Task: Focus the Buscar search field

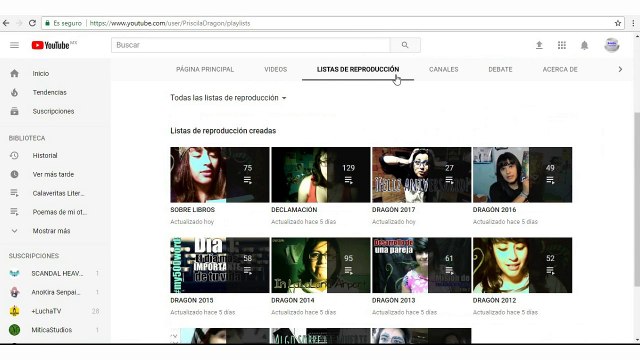Action: 251,45
